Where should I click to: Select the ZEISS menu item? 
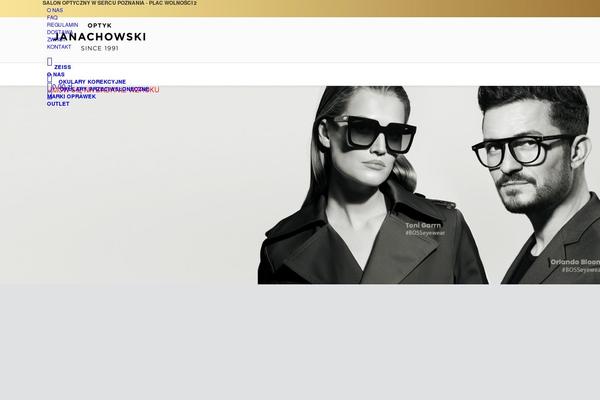click(63, 67)
